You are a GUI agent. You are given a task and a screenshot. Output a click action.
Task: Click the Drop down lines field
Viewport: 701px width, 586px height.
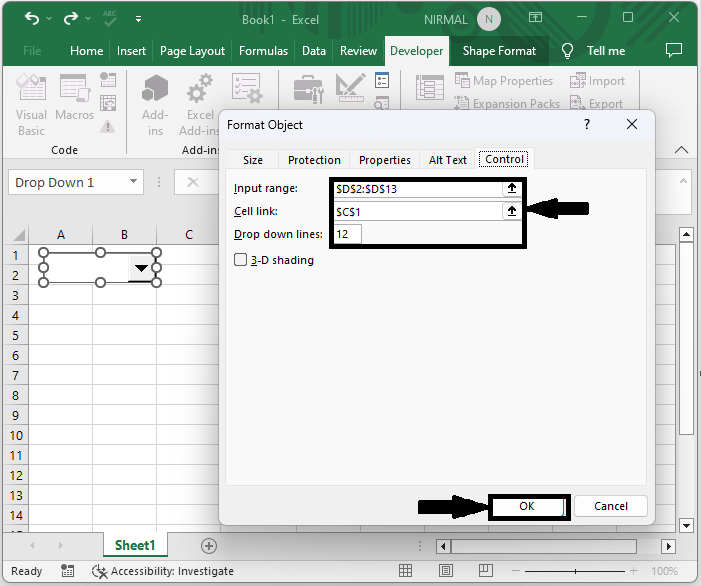[x=347, y=234]
